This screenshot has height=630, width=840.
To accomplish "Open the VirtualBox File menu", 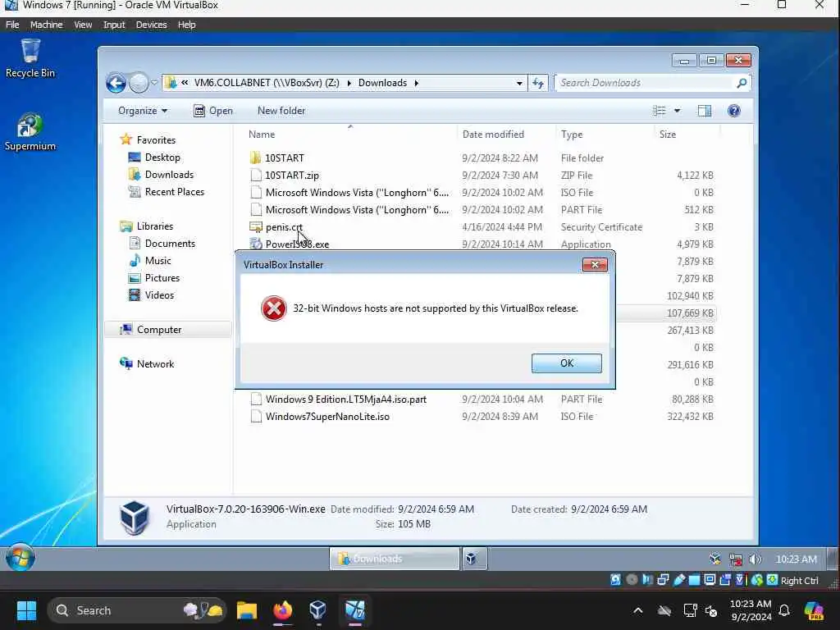I will coord(12,25).
